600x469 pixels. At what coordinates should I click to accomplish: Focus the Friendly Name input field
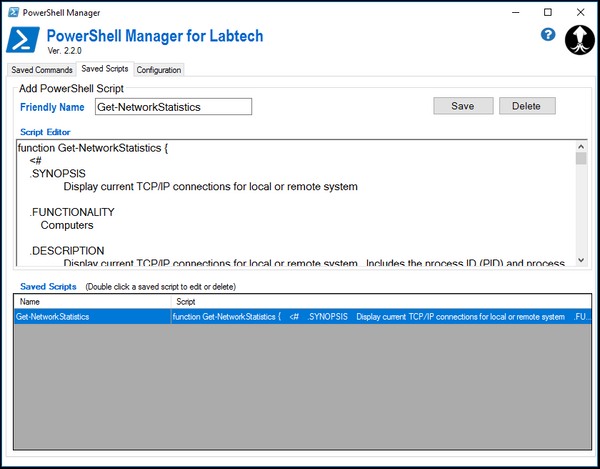pyautogui.click(x=173, y=107)
